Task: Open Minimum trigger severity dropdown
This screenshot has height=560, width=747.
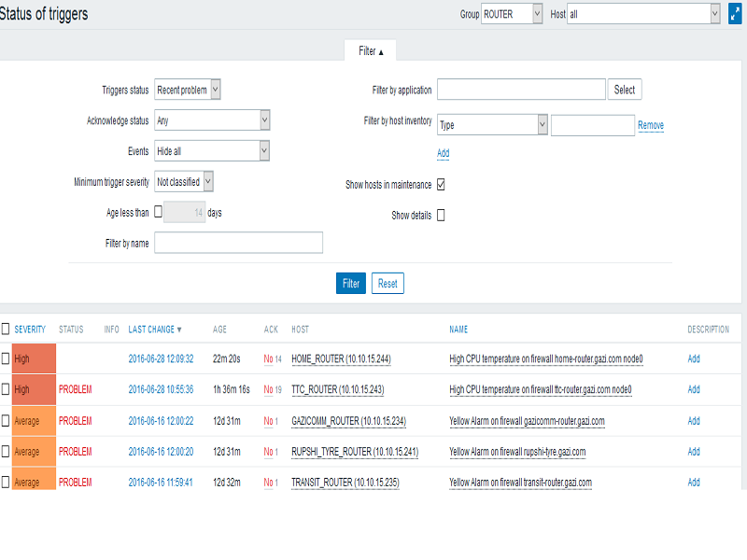Action: point(184,182)
